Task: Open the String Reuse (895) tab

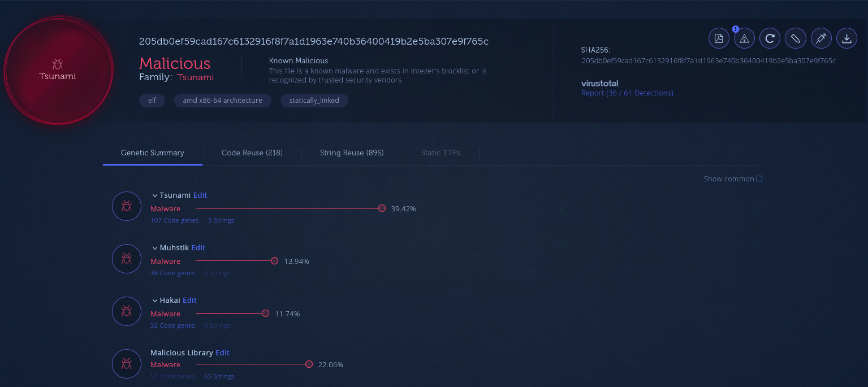Action: point(352,153)
